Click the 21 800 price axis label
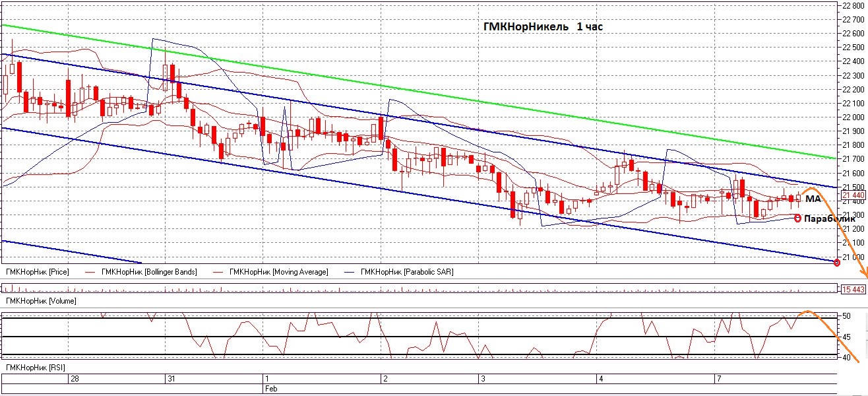This screenshot has height=396, width=868. (x=853, y=145)
